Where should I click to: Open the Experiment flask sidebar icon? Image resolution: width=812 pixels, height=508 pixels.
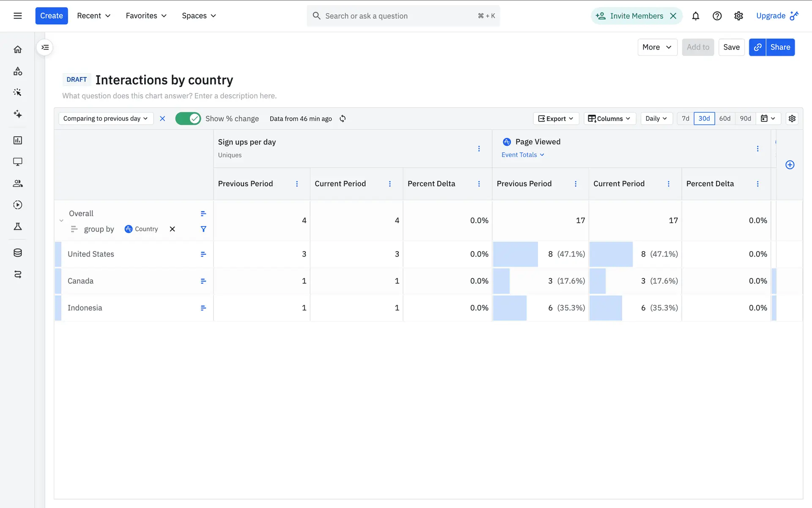click(x=18, y=226)
